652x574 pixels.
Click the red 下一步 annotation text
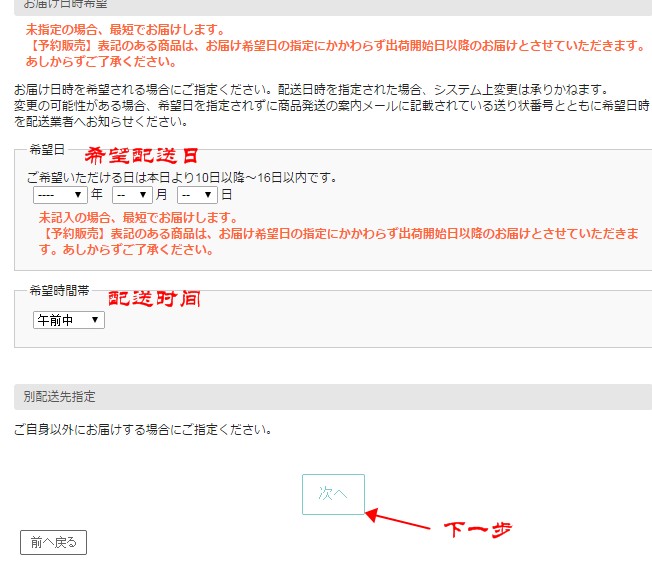pos(478,528)
